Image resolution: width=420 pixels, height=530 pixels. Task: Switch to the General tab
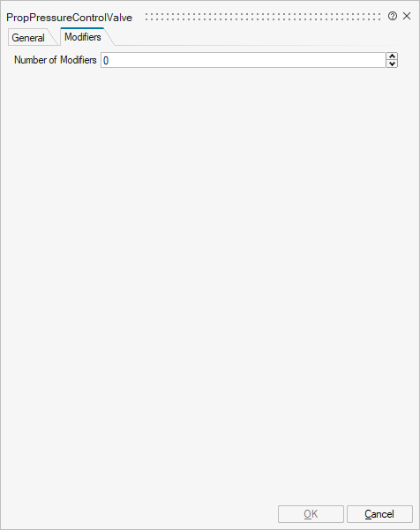[28, 38]
